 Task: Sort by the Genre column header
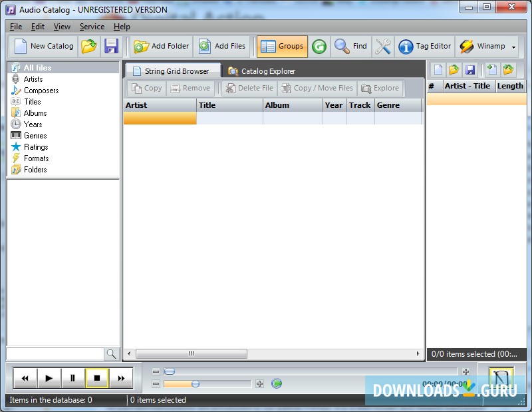pos(398,105)
